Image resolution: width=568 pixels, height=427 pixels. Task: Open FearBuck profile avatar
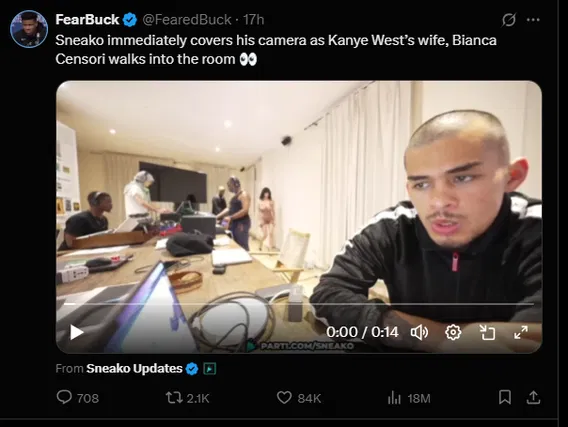pos(29,29)
